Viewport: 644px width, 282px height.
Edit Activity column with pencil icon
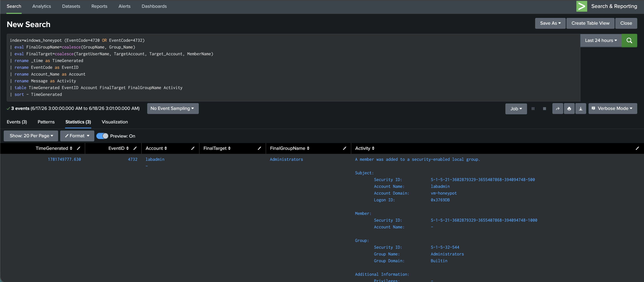coord(637,148)
